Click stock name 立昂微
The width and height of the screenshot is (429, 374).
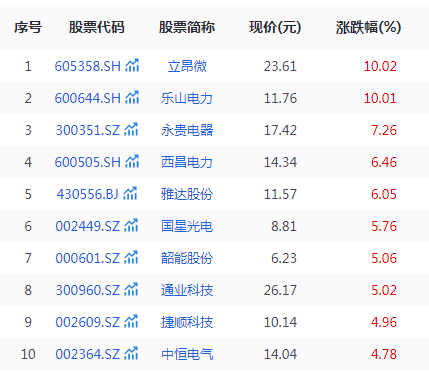coord(187,66)
